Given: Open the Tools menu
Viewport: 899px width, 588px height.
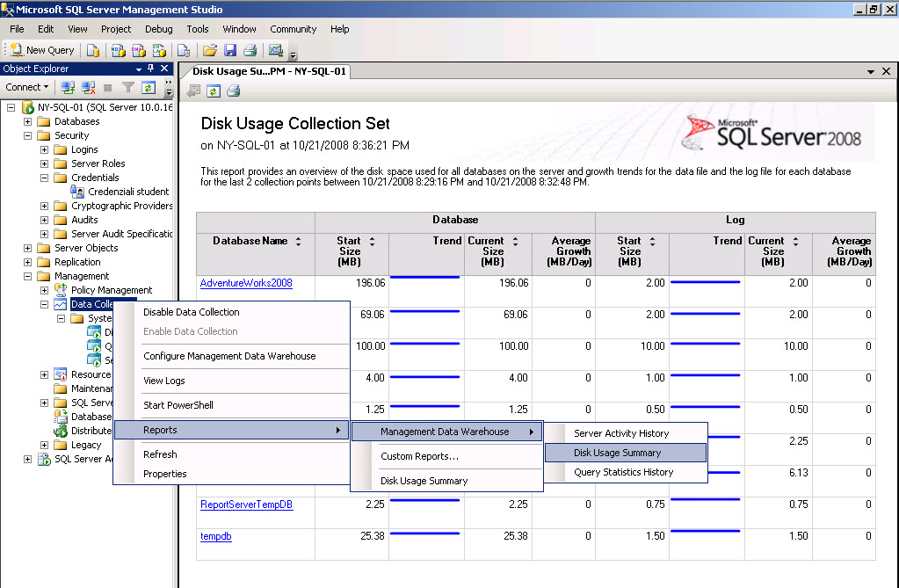Looking at the screenshot, I should pyautogui.click(x=197, y=29).
